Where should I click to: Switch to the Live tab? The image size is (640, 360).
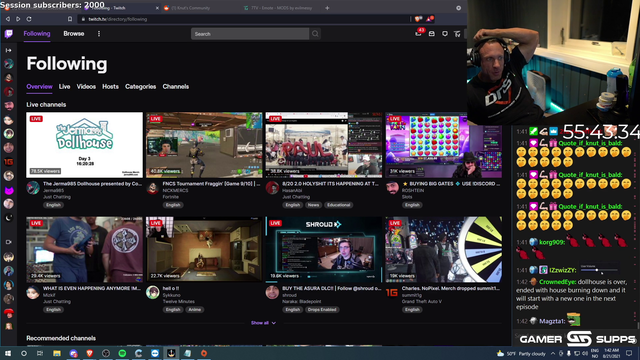point(64,87)
